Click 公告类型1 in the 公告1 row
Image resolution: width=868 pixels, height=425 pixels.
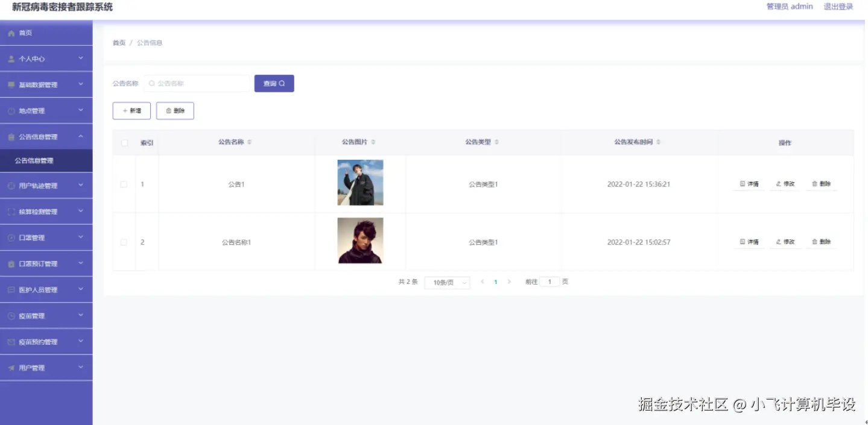tap(483, 184)
